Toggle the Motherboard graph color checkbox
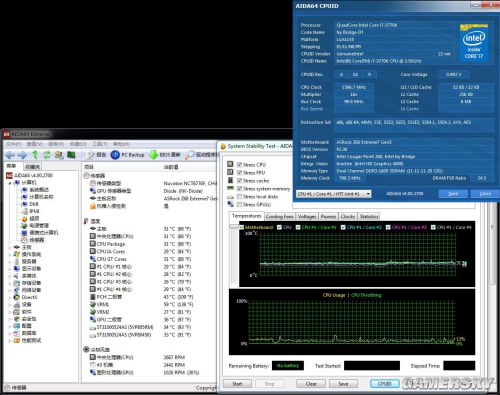Image resolution: width=500 pixels, height=395 pixels. 242,227
